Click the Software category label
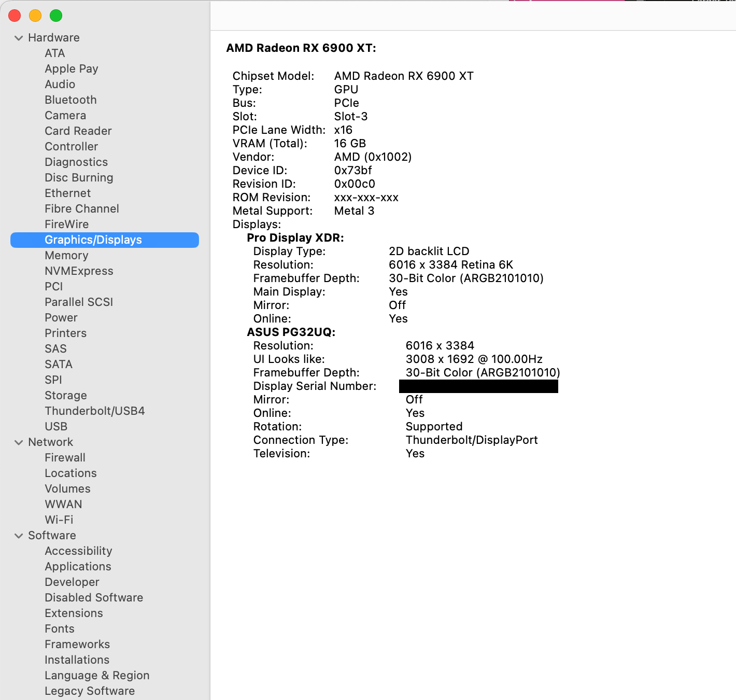This screenshot has width=736, height=700. point(52,536)
